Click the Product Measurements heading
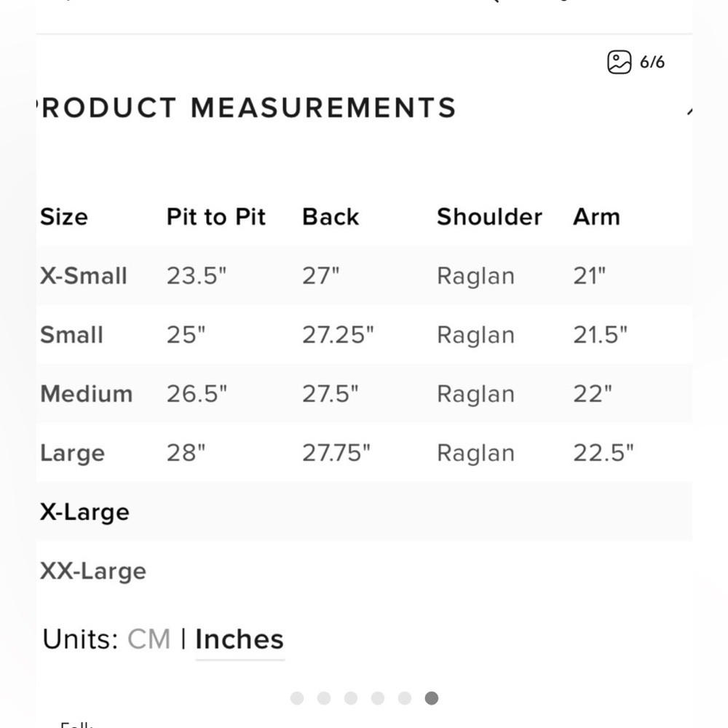This screenshot has width=728, height=728. coord(248,108)
